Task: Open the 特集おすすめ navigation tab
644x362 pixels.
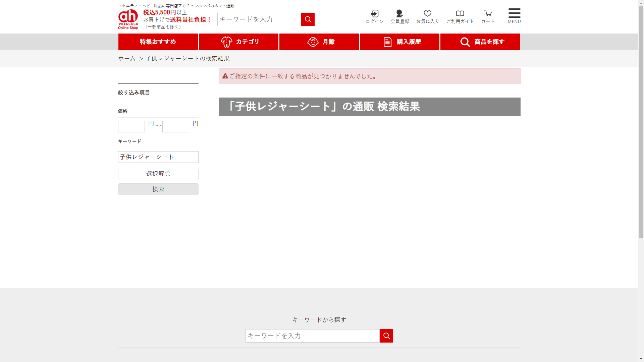Action: (x=158, y=42)
